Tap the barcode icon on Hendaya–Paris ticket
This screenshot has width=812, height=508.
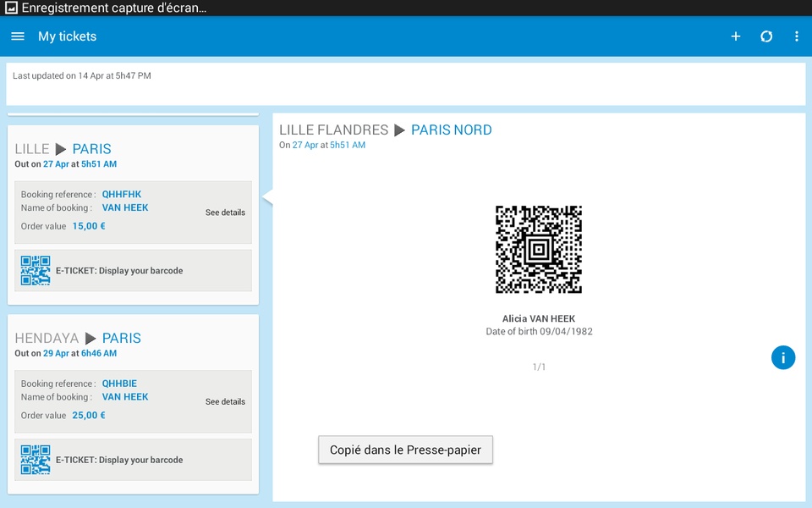(x=36, y=460)
